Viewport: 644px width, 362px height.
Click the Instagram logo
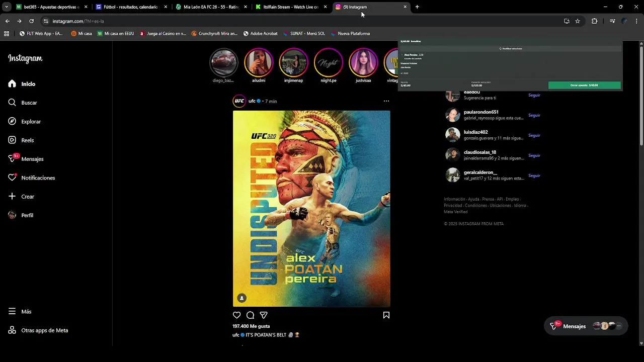coord(25,58)
